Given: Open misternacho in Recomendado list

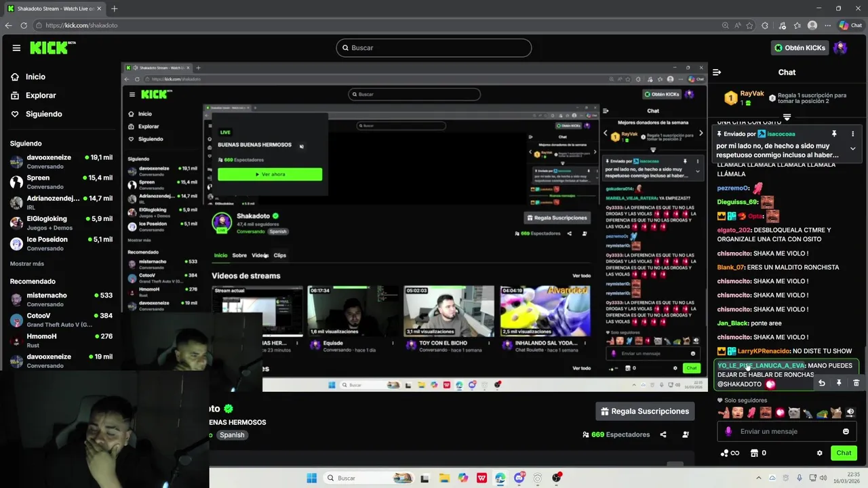Looking at the screenshot, I should pyautogui.click(x=61, y=300).
